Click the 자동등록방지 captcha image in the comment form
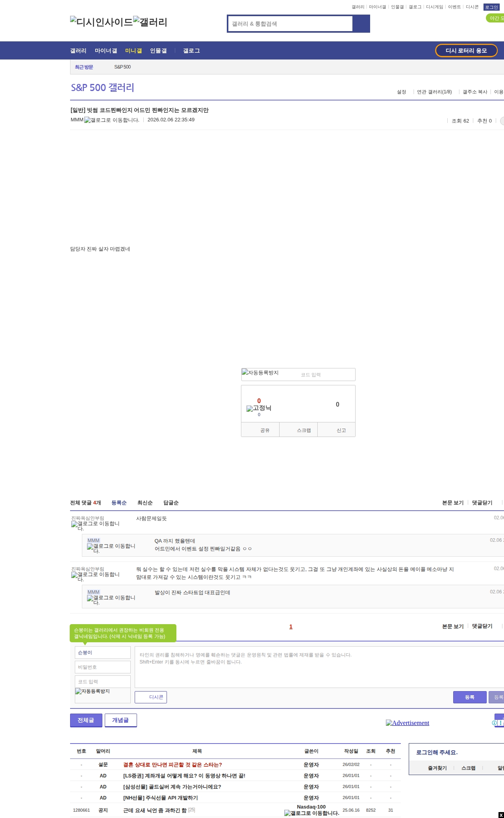This screenshot has height=818, width=504. 93,691
